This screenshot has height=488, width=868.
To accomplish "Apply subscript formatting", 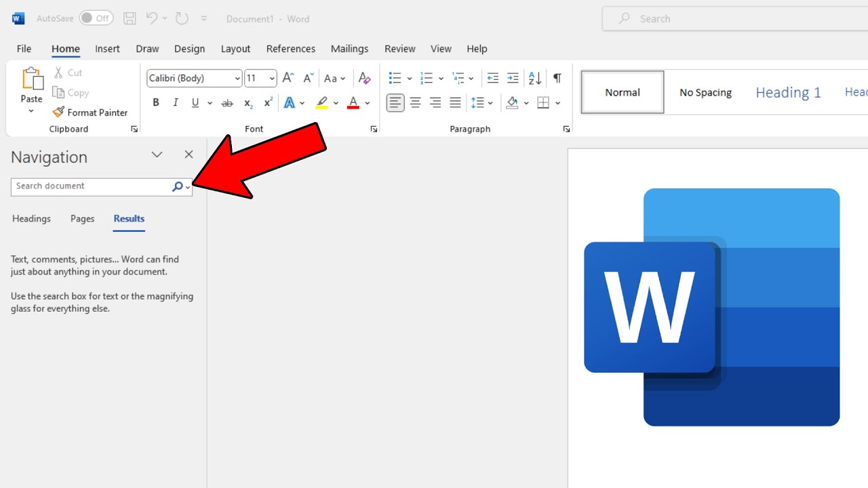I will click(248, 103).
